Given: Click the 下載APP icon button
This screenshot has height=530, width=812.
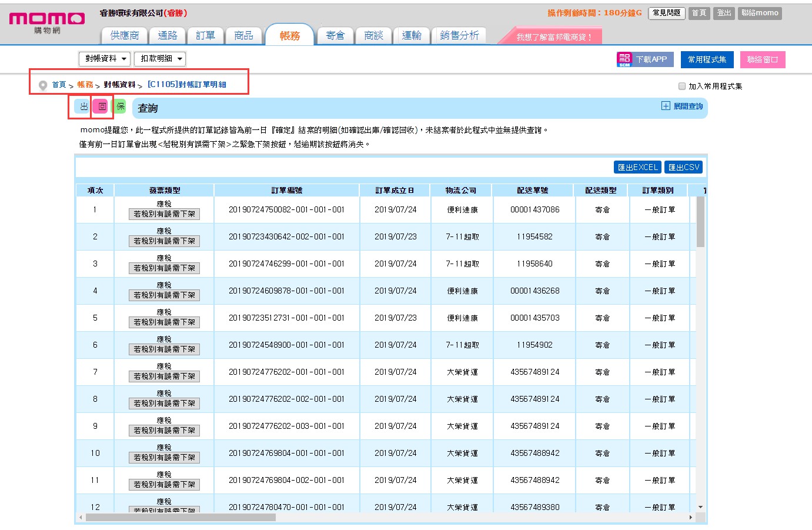Looking at the screenshot, I should point(644,59).
